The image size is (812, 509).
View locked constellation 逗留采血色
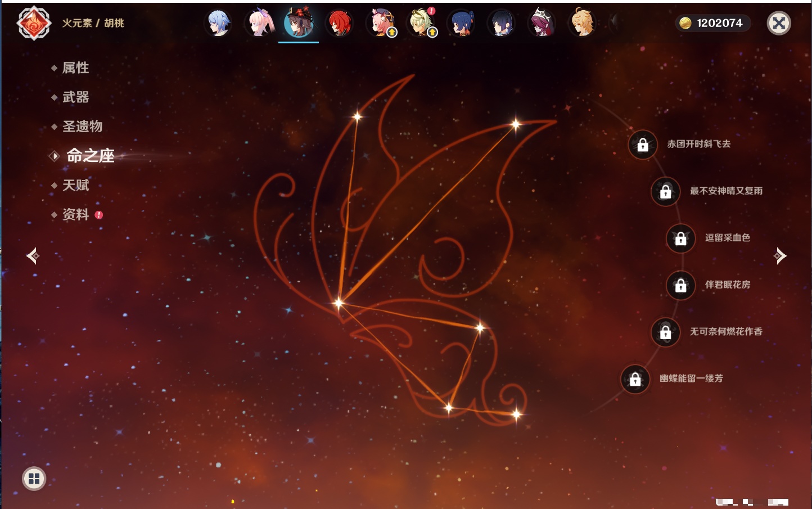pyautogui.click(x=680, y=238)
